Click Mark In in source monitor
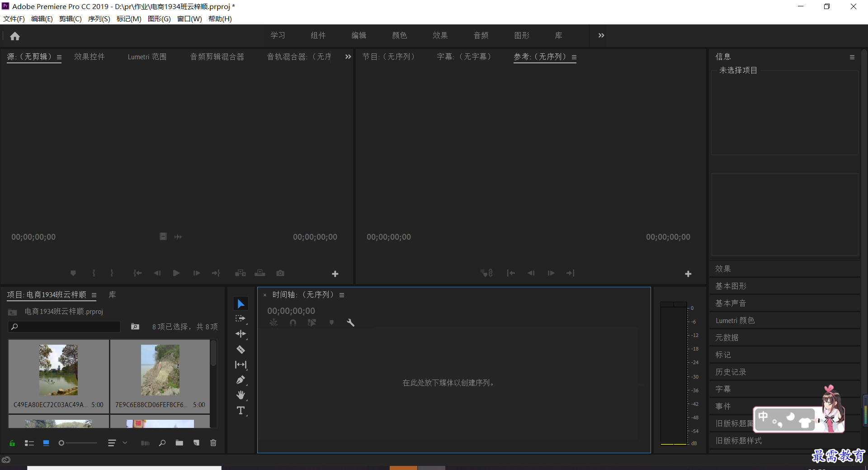Image resolution: width=868 pixels, height=470 pixels. tap(94, 273)
